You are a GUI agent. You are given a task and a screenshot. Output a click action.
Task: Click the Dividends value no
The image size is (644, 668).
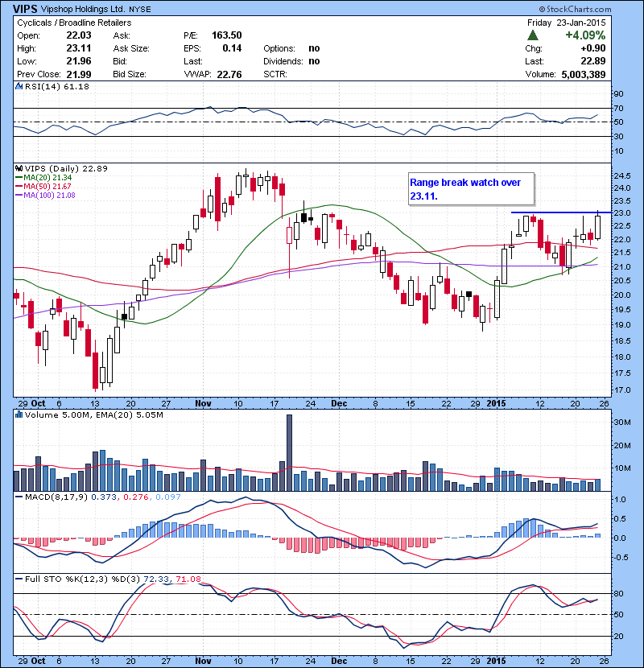314,61
